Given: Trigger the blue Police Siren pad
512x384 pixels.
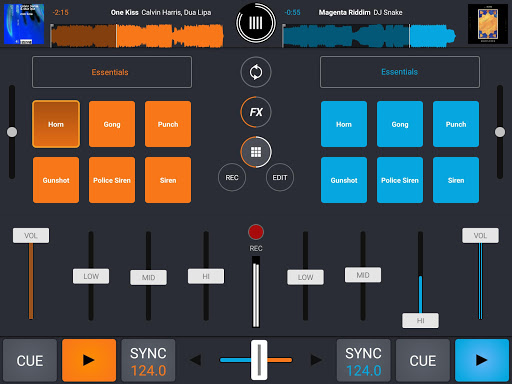Looking at the screenshot, I should coord(400,180).
